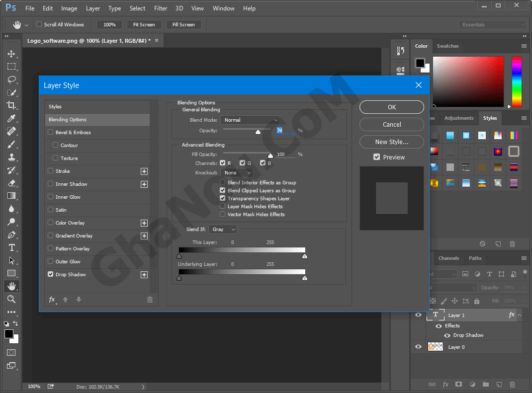Open the Blend If Gray dropdown
The image size is (532, 393).
point(223,230)
